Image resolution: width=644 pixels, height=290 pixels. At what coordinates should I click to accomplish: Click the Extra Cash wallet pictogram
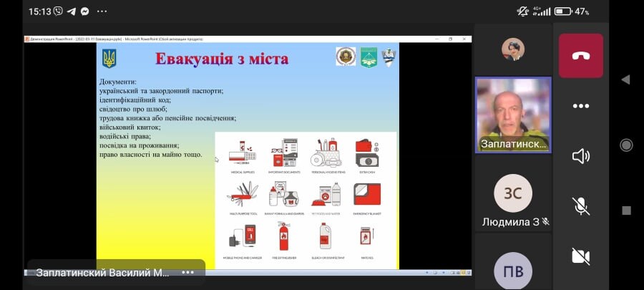click(367, 153)
